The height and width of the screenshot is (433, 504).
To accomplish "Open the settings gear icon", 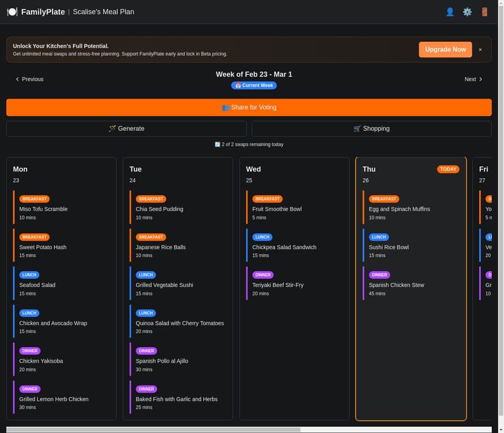I will 467,11.
